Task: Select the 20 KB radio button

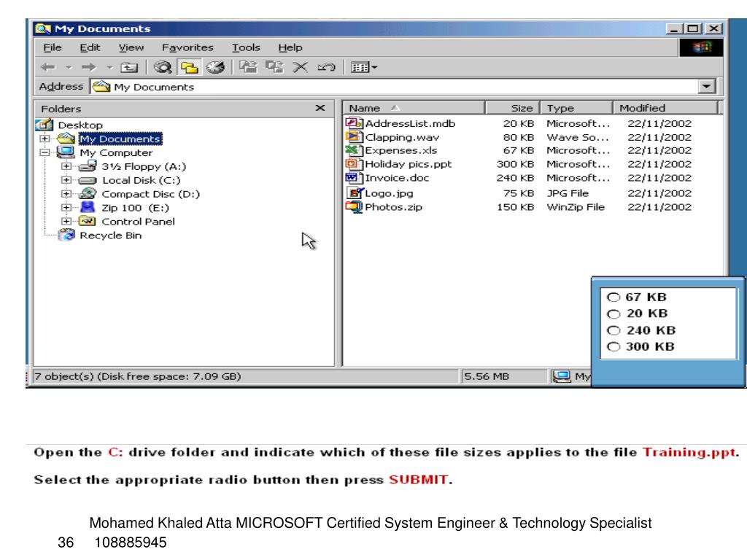Action: [x=614, y=314]
